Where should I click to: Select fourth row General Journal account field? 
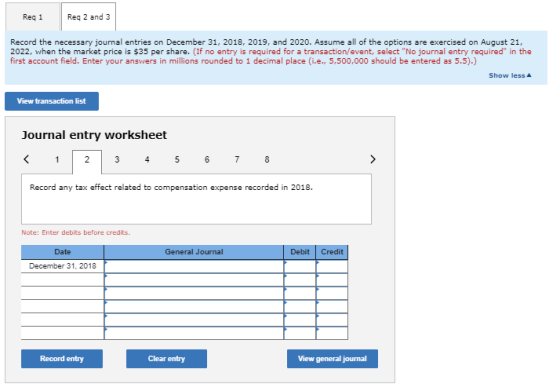coord(194,306)
